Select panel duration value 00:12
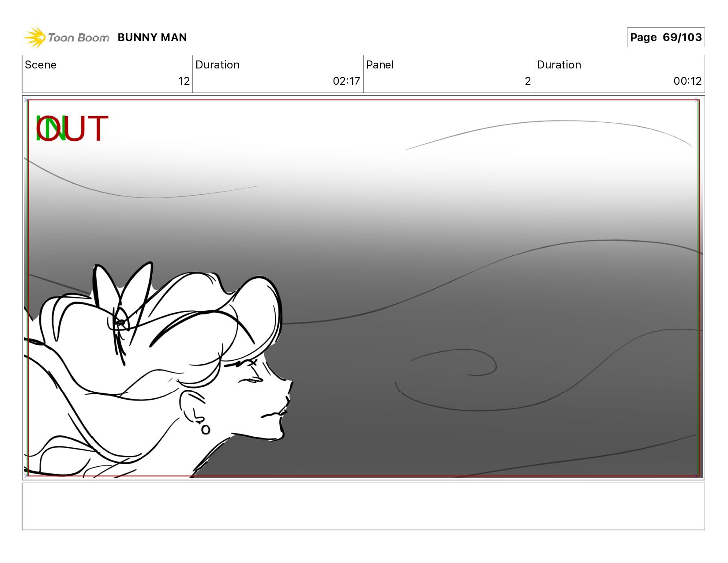The width and height of the screenshot is (728, 563). click(x=687, y=81)
